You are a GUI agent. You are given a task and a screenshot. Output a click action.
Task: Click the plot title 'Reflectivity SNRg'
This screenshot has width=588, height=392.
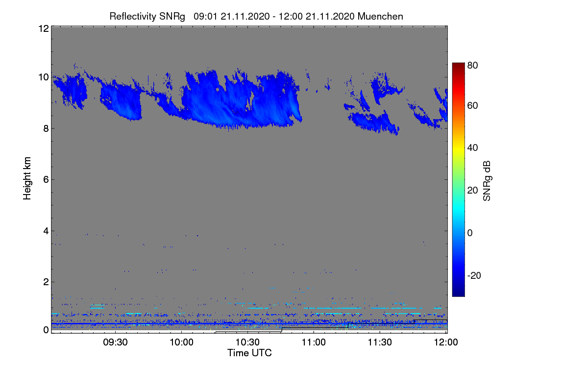(147, 16)
